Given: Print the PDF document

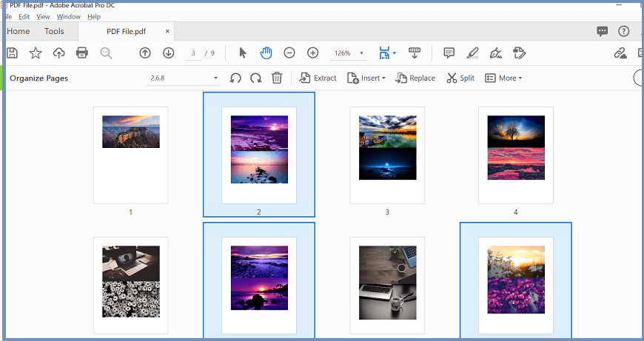Looking at the screenshot, I should (x=82, y=53).
